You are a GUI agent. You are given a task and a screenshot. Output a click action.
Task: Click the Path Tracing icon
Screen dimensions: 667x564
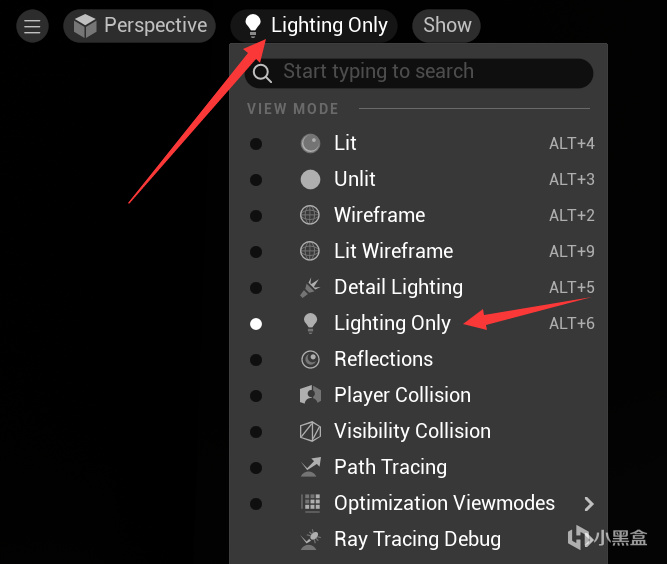[x=310, y=467]
